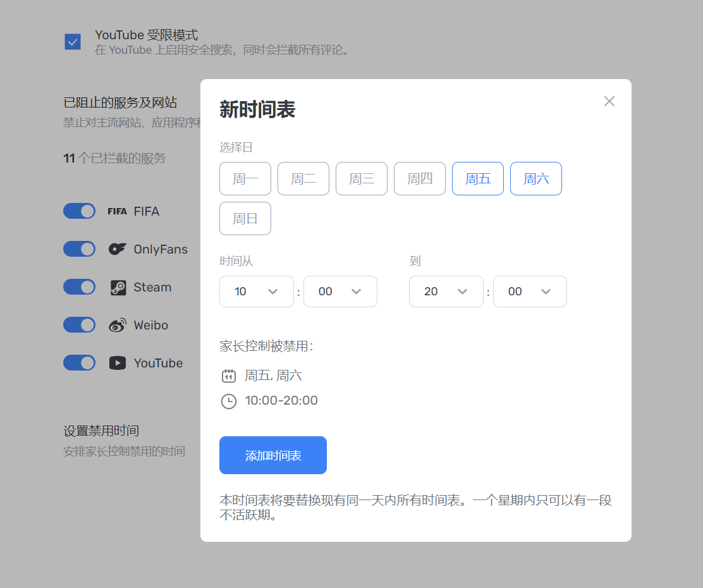Select 周二 day button
703x588 pixels.
point(303,178)
